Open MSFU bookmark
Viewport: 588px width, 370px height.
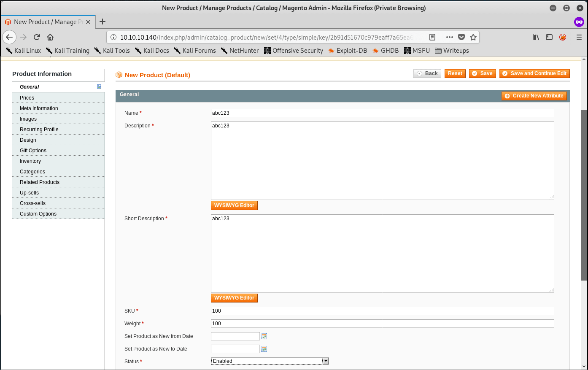click(417, 51)
